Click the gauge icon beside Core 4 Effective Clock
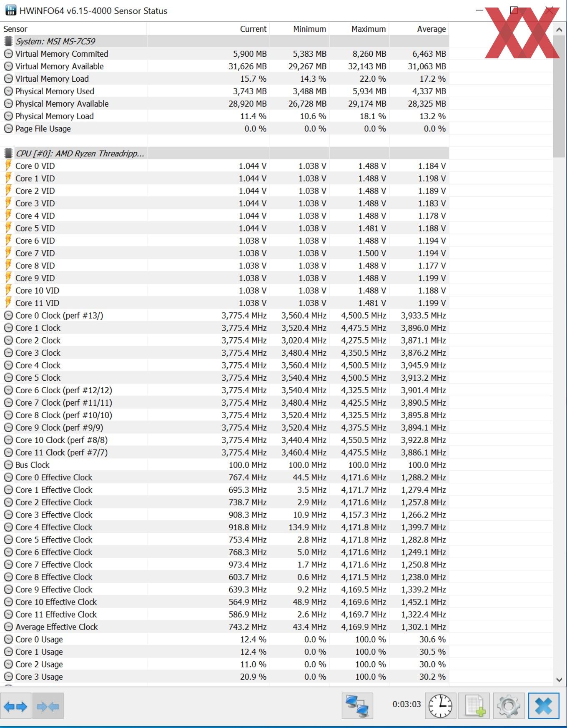This screenshot has height=728, width=567. (x=8, y=527)
